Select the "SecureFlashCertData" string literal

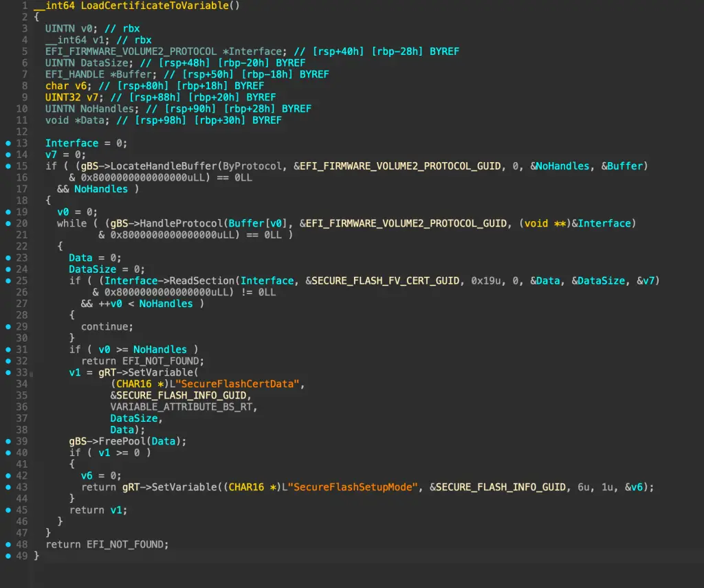coord(237,384)
